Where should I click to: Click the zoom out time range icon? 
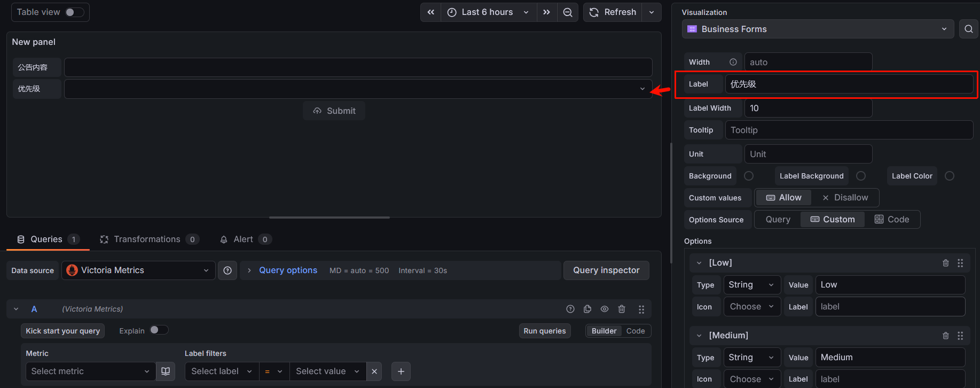click(568, 12)
